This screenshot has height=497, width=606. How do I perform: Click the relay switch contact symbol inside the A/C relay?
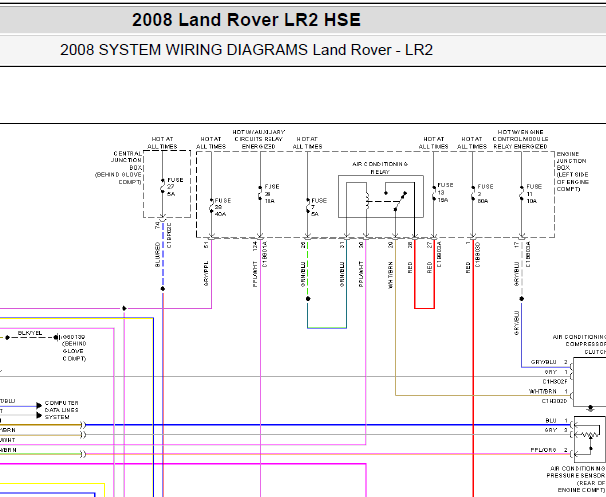[396, 200]
